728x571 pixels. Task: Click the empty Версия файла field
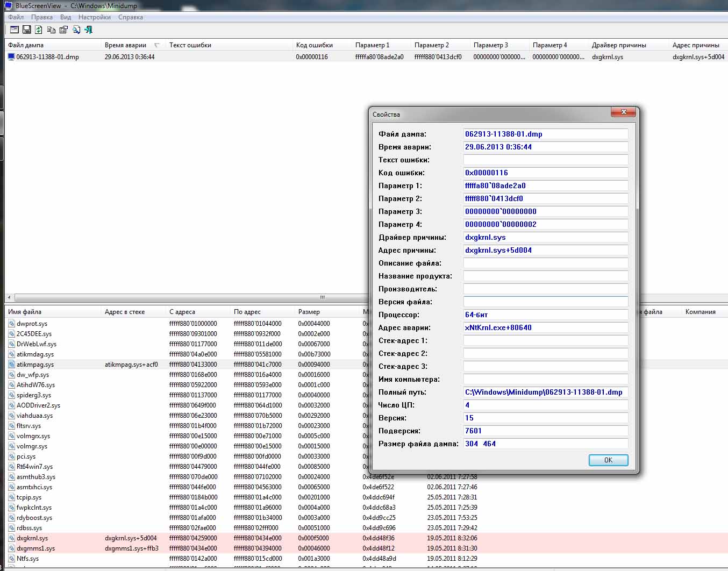[546, 302]
